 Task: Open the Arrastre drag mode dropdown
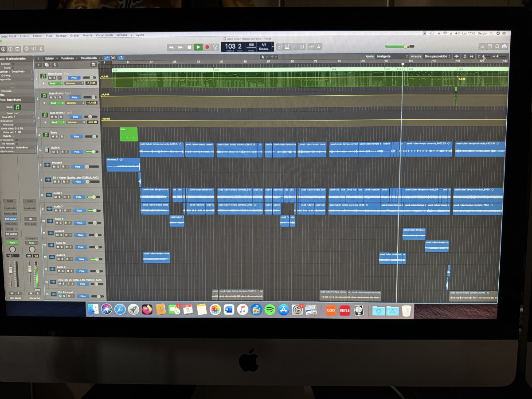[x=437, y=56]
